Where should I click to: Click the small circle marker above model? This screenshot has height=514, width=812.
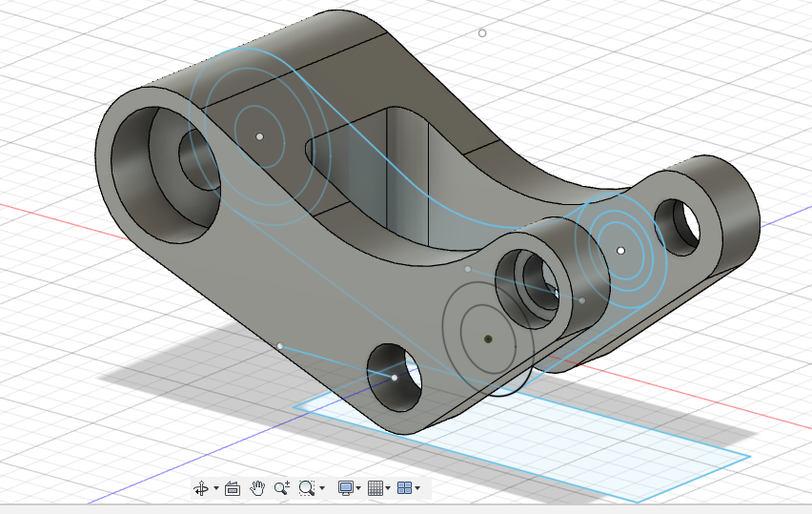[482, 33]
